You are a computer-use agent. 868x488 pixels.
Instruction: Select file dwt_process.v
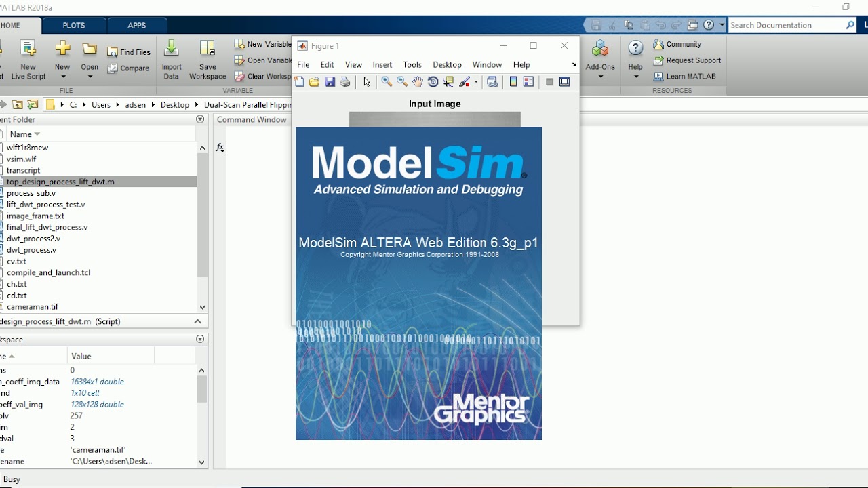coord(31,250)
